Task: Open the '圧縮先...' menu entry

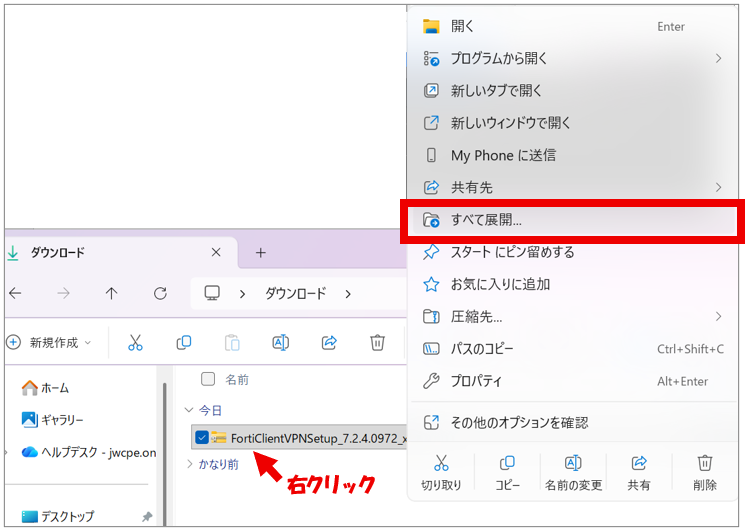Action: (x=573, y=316)
